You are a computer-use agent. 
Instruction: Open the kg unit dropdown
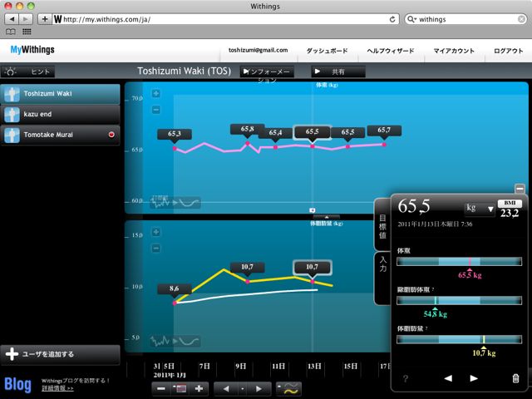point(479,208)
